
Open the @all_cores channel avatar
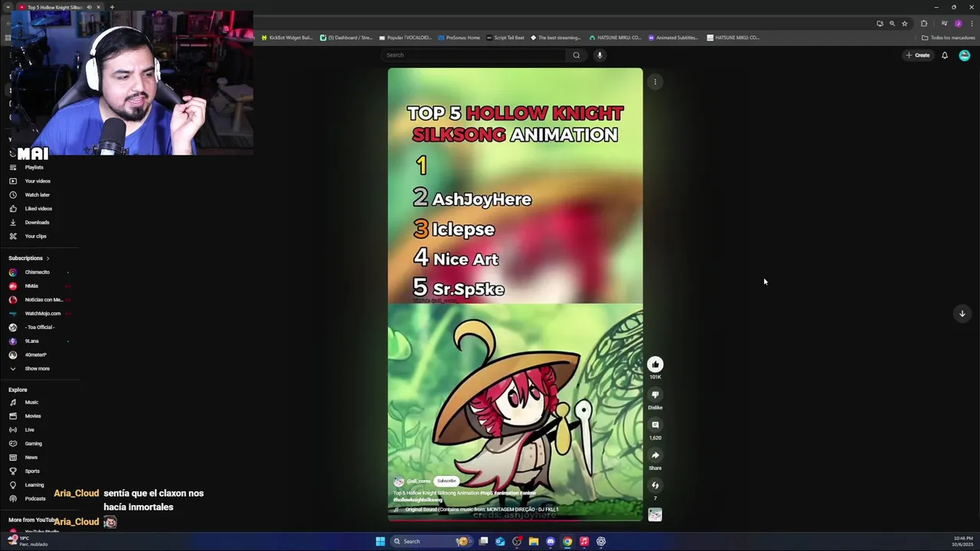point(398,481)
